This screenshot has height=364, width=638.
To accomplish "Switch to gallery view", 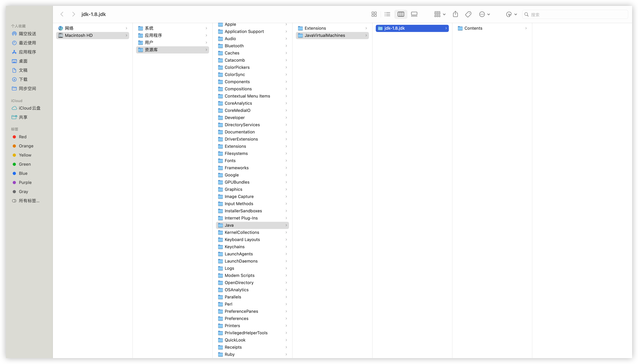I will click(x=414, y=14).
